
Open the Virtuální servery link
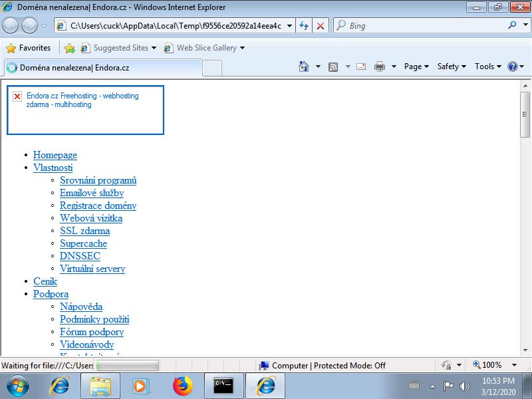click(92, 269)
